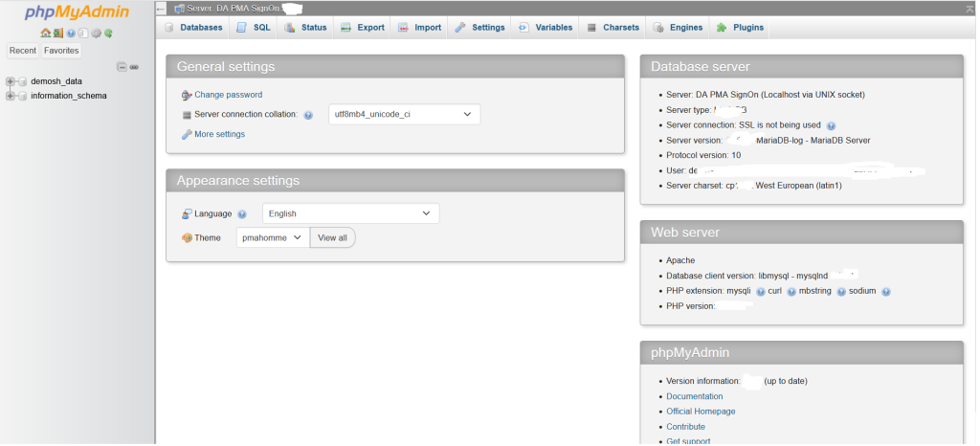Open the Plugins tab
980x446 pixels.
point(740,28)
